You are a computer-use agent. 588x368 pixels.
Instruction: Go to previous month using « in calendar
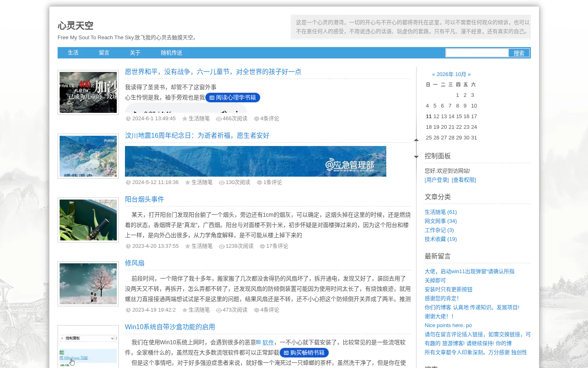tap(434, 74)
